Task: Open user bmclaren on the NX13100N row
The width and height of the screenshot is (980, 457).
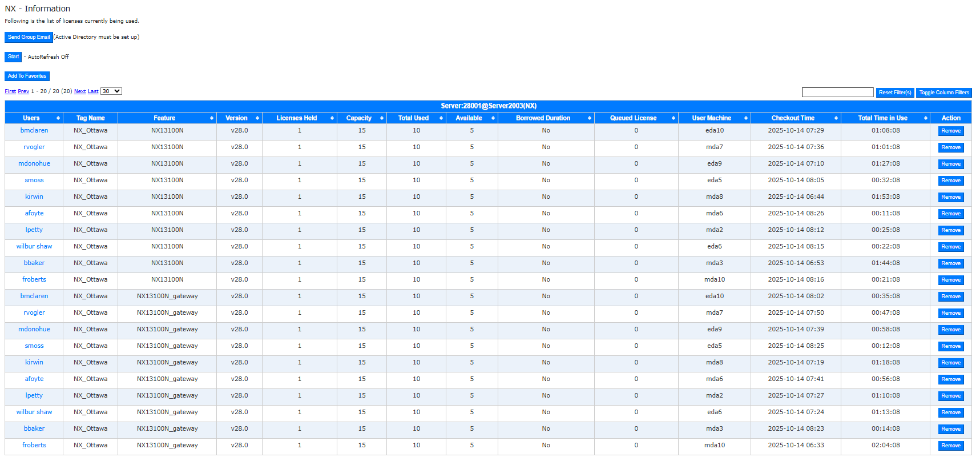Action: coord(34,131)
